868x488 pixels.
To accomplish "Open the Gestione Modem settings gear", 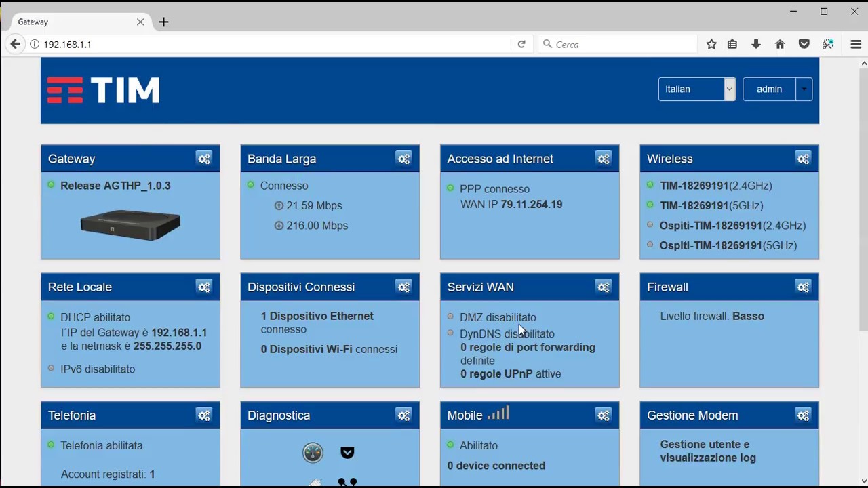I will [804, 415].
